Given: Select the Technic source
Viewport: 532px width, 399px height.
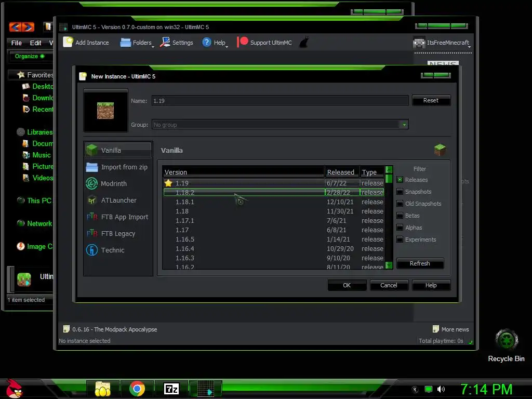Looking at the screenshot, I should [x=118, y=250].
